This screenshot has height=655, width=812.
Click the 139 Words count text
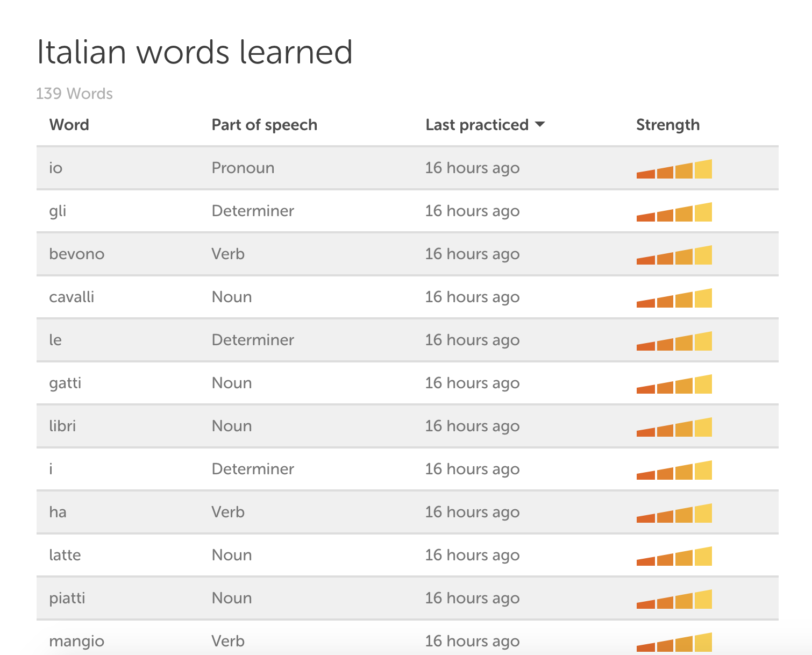tap(74, 94)
